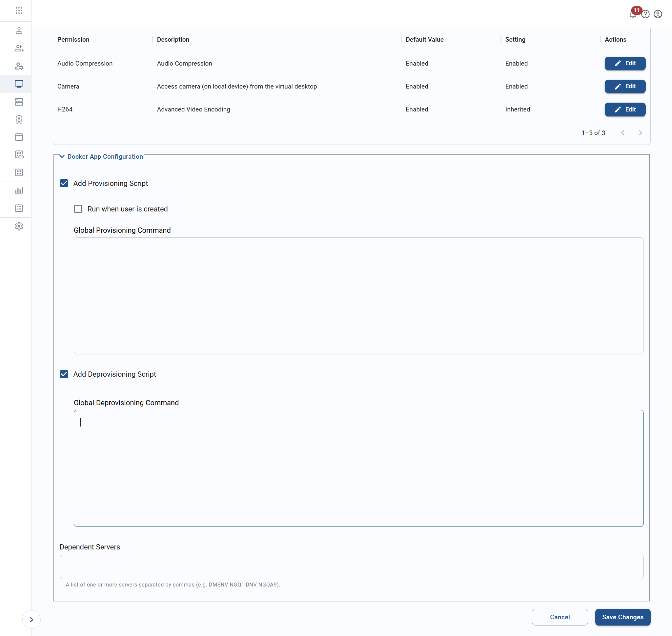
Task: Open the account menu via profile avatar
Action: click(658, 14)
